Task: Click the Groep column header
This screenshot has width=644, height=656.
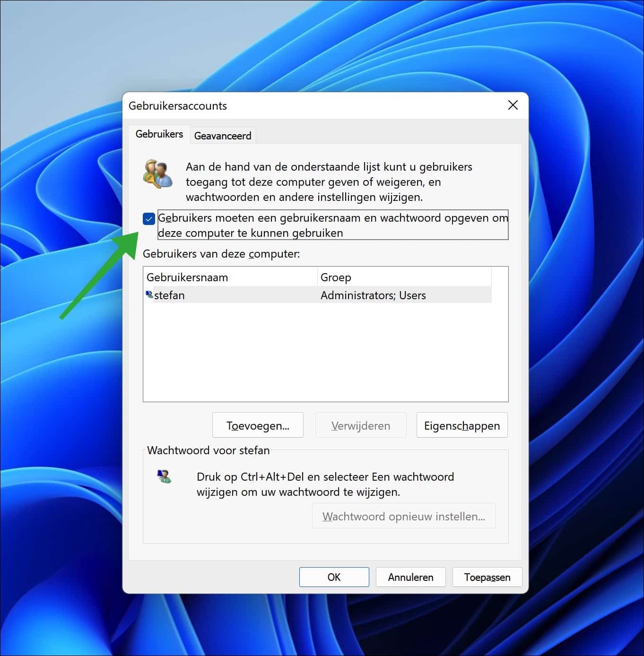Action: coord(336,277)
